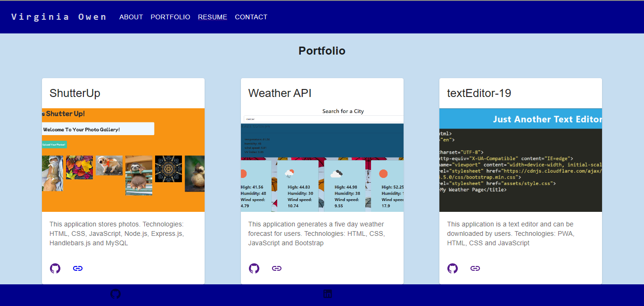The height and width of the screenshot is (306, 644).
Task: Open the RESUME page
Action: tap(213, 17)
